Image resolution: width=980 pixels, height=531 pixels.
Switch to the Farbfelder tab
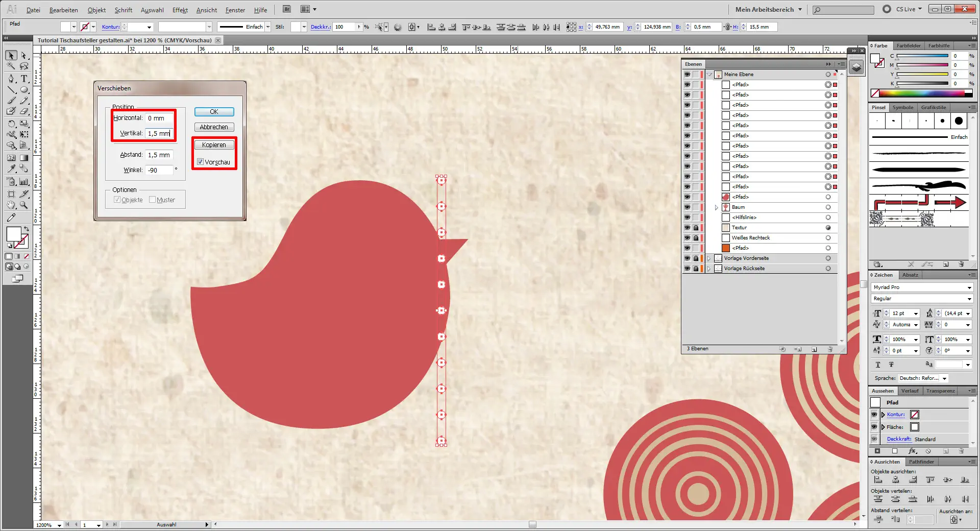[x=909, y=46]
